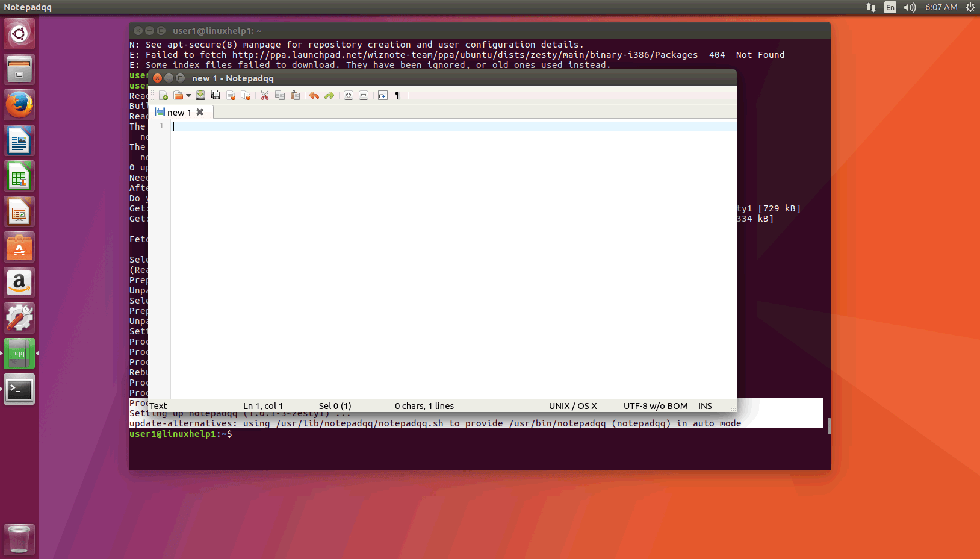Click the terminal prompt user1@linuxhelp1:~$
980x559 pixels.
pos(181,434)
